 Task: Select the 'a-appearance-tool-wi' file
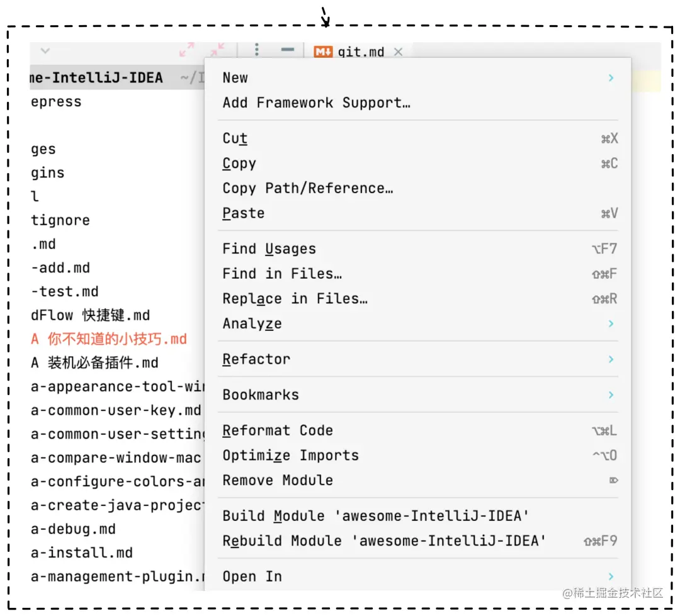(117, 386)
